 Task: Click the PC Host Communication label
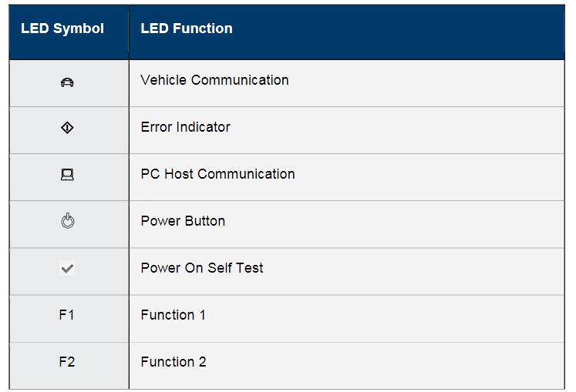[218, 174]
